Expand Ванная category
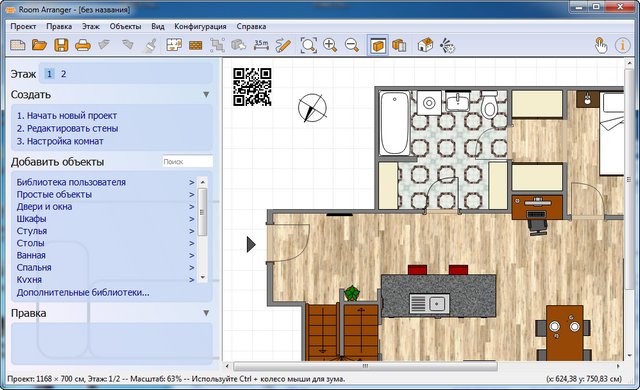Screen dimensions: 640x390 coord(105,256)
